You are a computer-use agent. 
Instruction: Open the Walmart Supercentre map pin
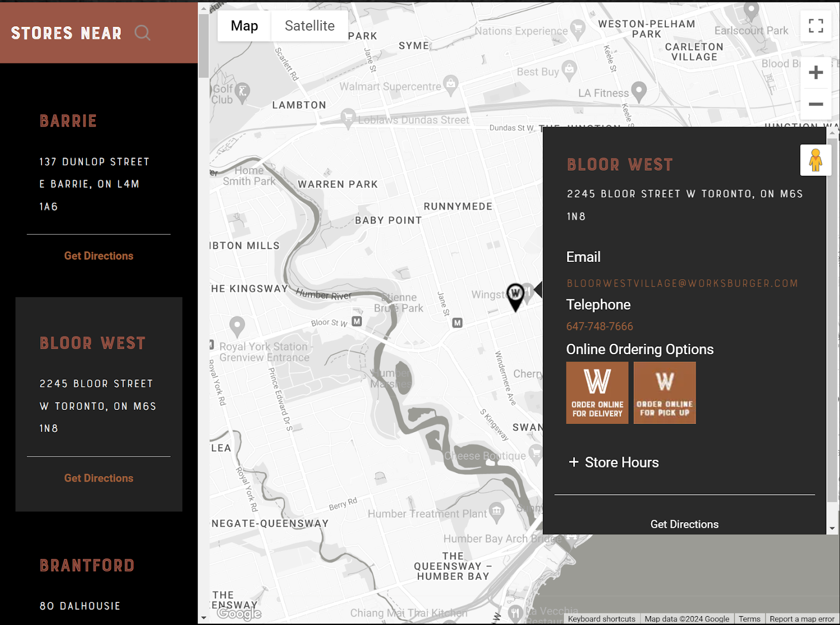tap(450, 86)
